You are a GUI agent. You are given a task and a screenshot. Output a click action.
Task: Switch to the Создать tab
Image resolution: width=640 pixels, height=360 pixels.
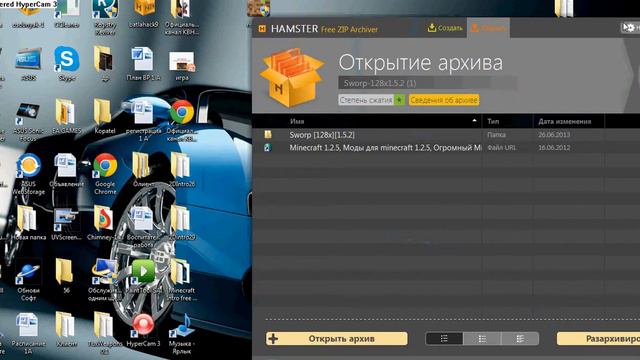pyautogui.click(x=445, y=28)
